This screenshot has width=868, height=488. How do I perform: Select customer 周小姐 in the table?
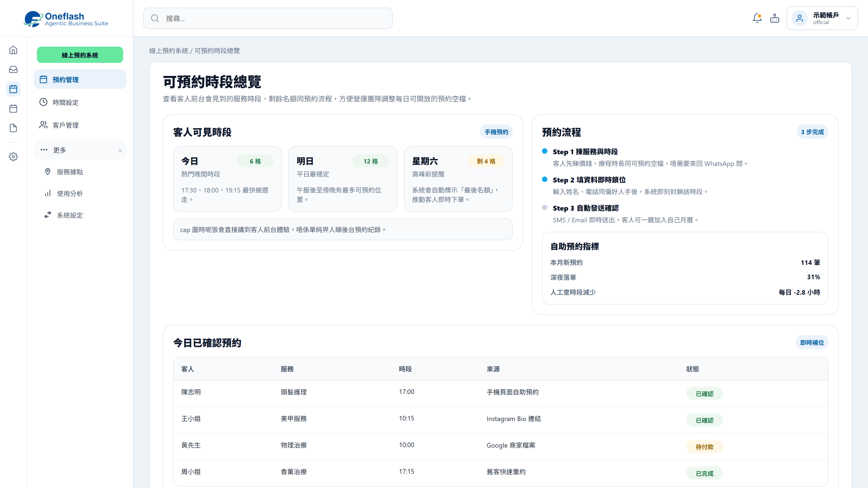point(191,472)
